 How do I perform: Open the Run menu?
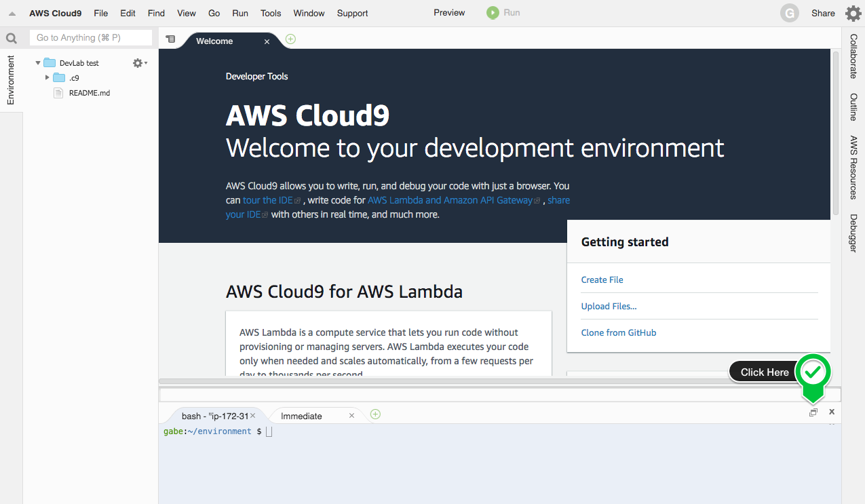click(240, 13)
